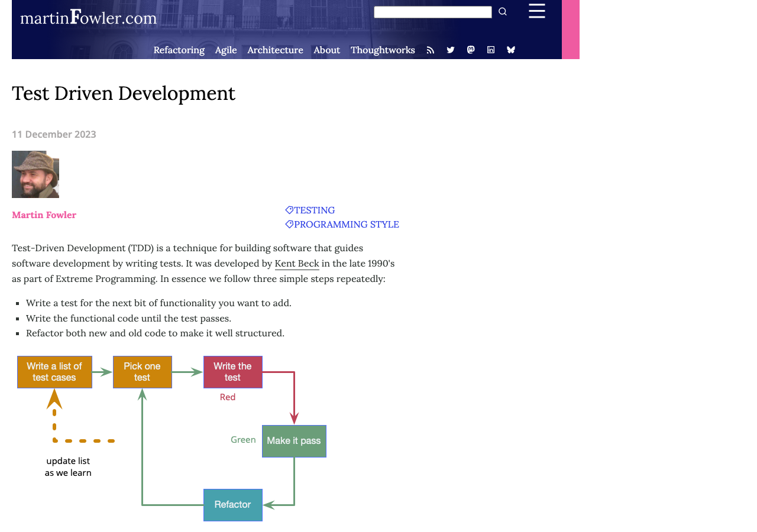Click the teal 'Refactor' diagram box
Screen dimensions: 757x532
pos(232,505)
